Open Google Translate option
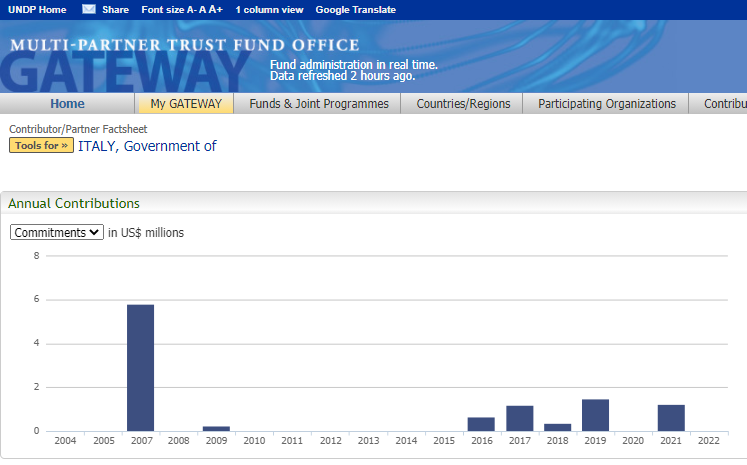This screenshot has height=465, width=747. [355, 10]
